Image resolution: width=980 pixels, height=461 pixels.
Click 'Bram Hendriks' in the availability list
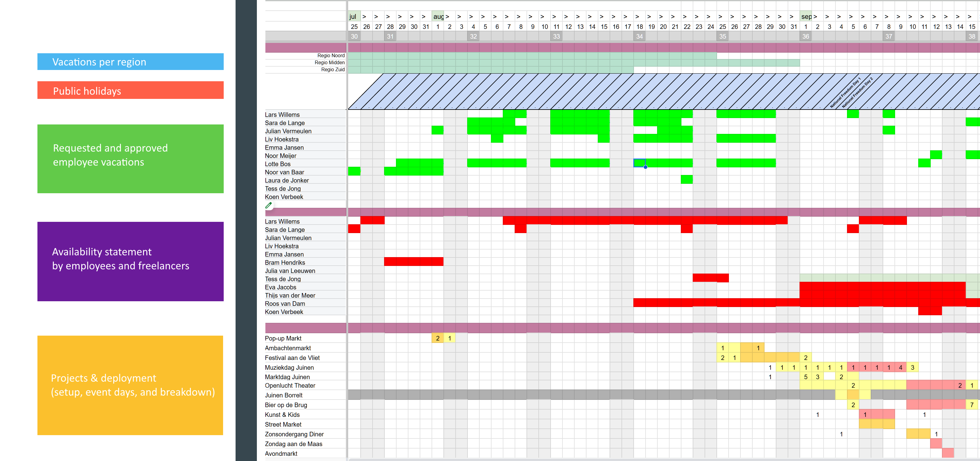(x=285, y=262)
